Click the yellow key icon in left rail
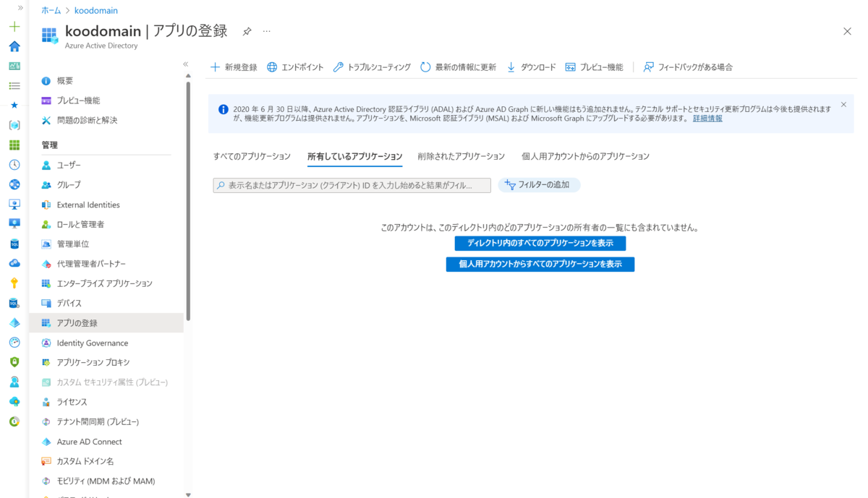 pyautogui.click(x=14, y=283)
